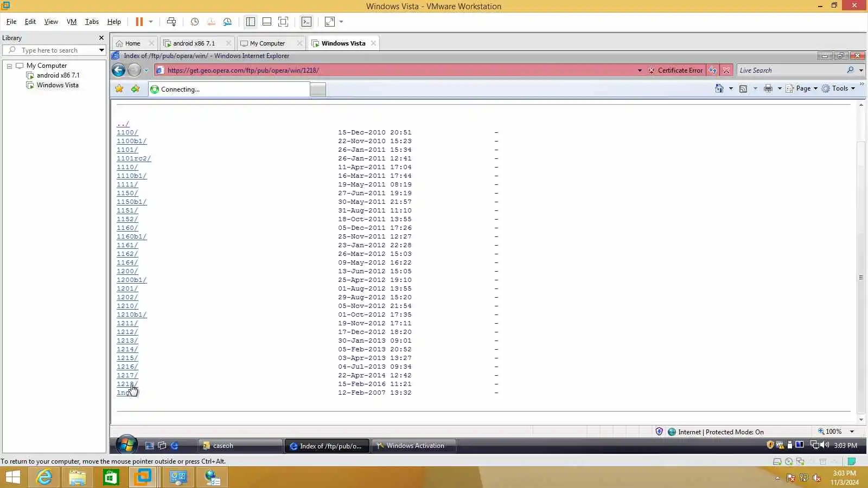Viewport: 868px width, 488px height.
Task: Open the parent directory ../ link
Action: (x=123, y=124)
